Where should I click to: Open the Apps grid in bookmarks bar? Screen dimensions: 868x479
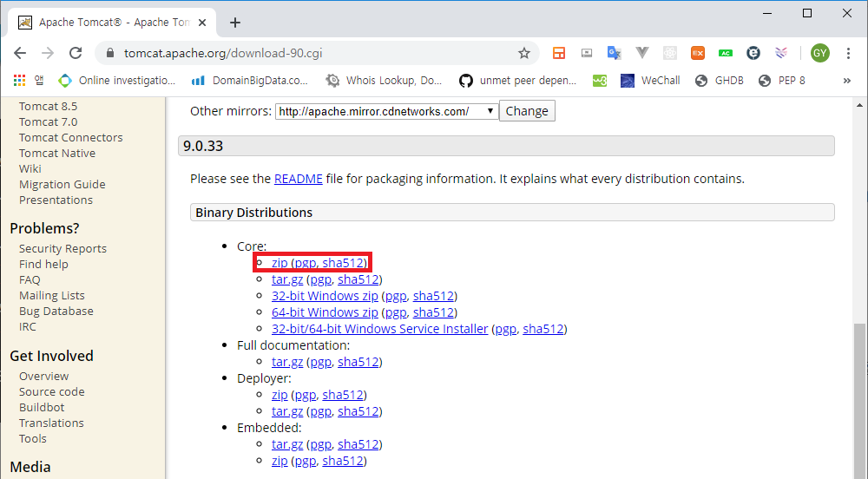click(19, 80)
